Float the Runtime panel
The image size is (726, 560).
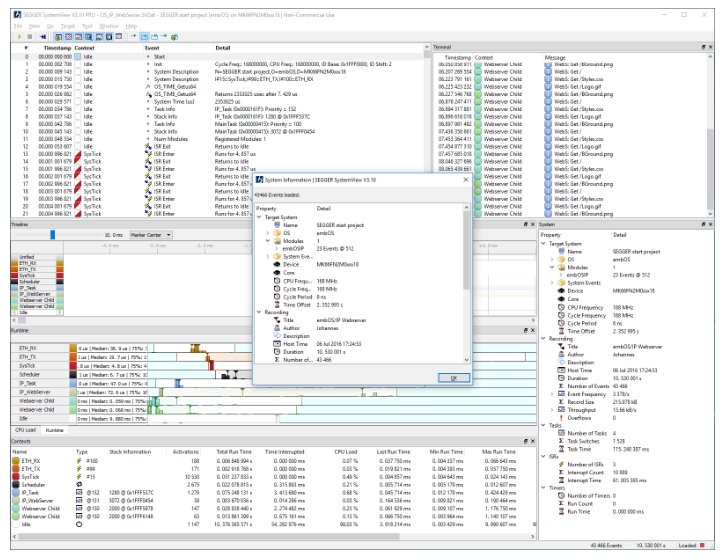pyautogui.click(x=526, y=330)
